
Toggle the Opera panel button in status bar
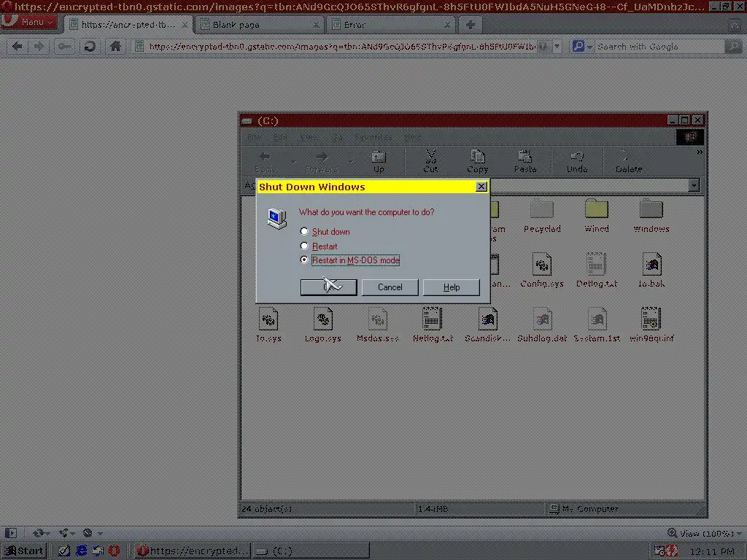[x=10, y=533]
